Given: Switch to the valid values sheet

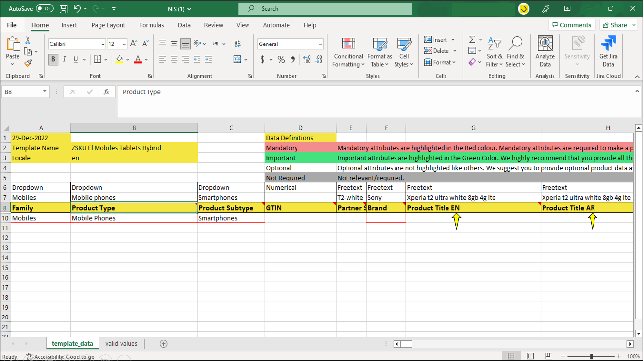Looking at the screenshot, I should [121, 343].
